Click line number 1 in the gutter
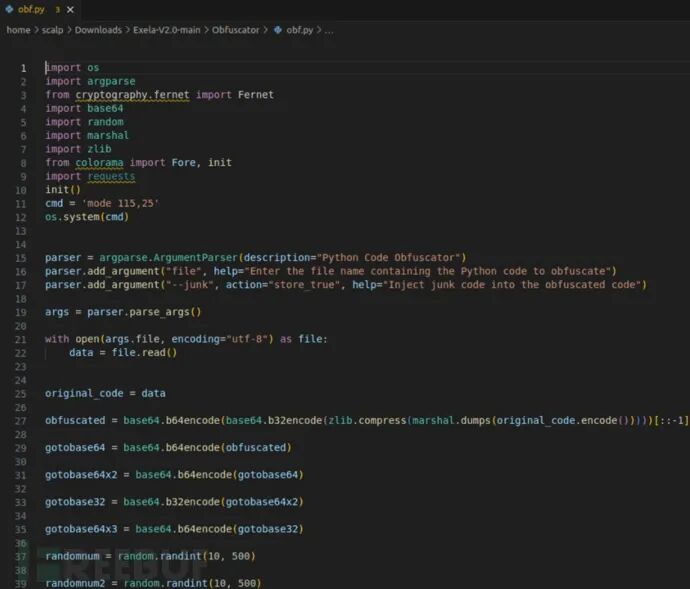Screen dimensions: 690x589 [x=23, y=68]
